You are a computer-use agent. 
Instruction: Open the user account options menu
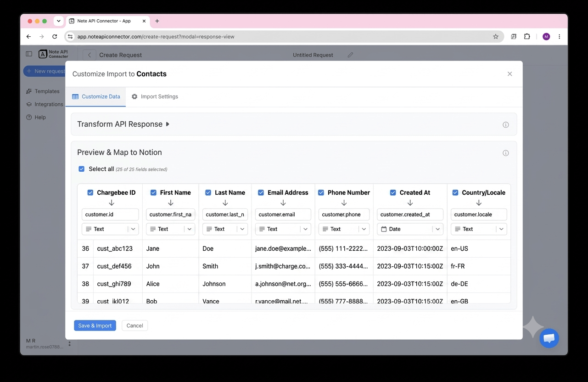click(70, 343)
